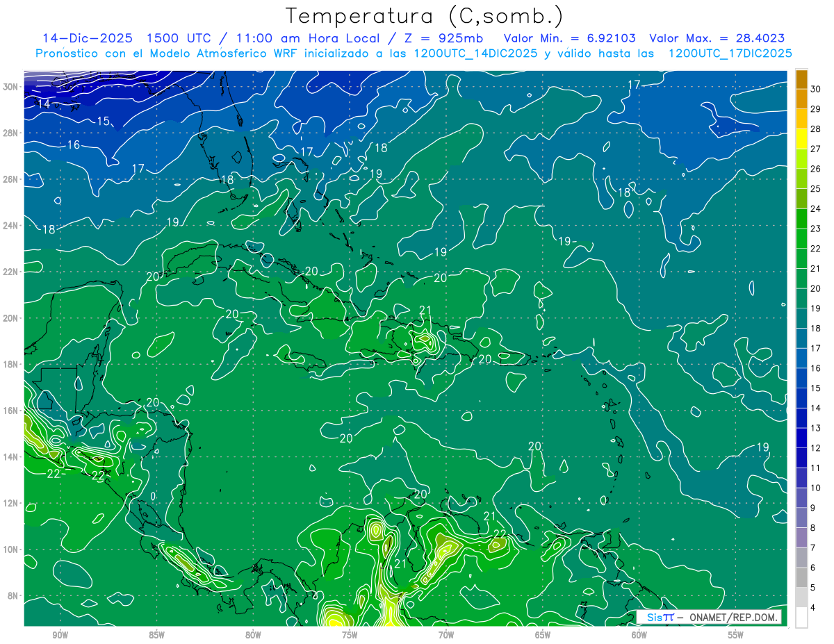The width and height of the screenshot is (834, 644).
Task: Click the colorbar scale value '23'
Action: point(816,229)
